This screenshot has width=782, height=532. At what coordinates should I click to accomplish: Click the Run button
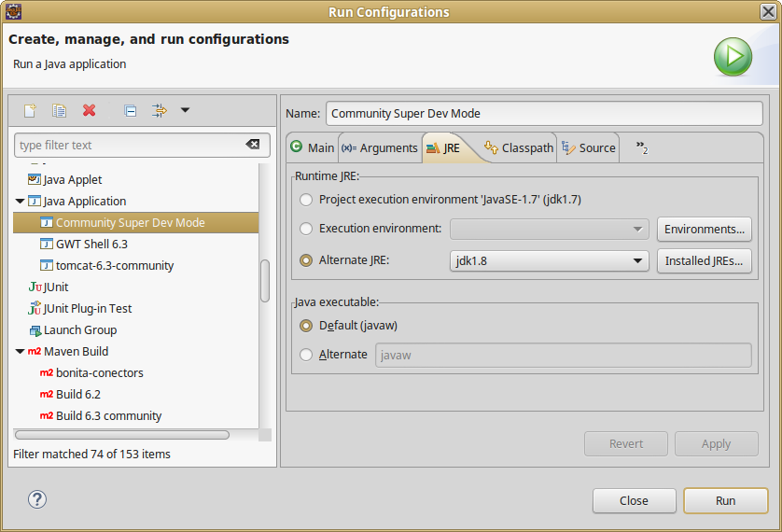point(726,500)
